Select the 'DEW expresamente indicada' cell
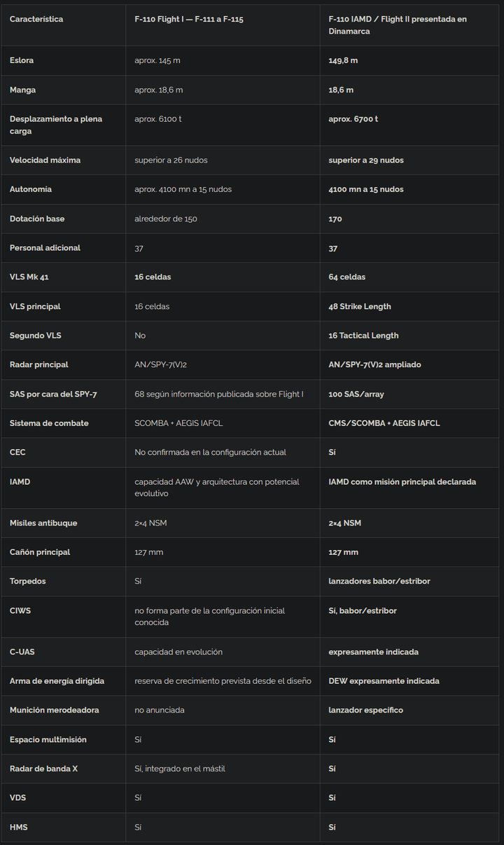This screenshot has height=845, width=504. coord(384,681)
